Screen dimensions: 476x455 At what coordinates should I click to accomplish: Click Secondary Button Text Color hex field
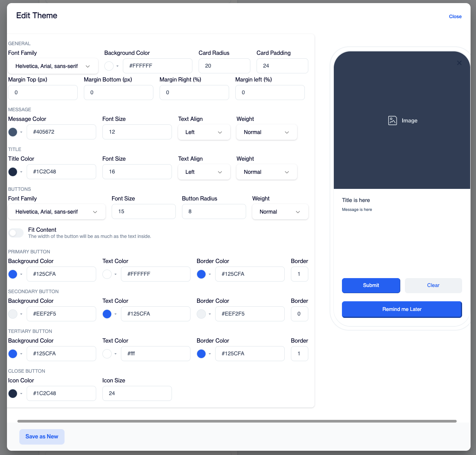[156, 314]
